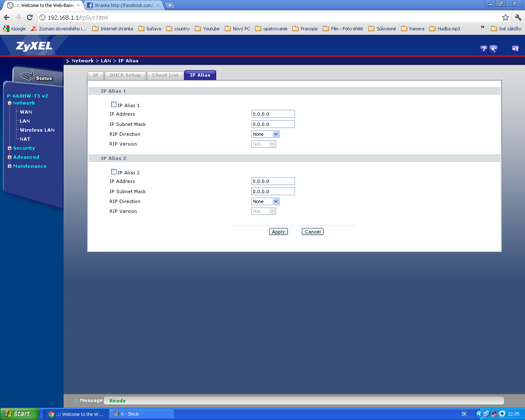The width and height of the screenshot is (525, 420).
Task: Open the NAT settings link
Action: point(25,139)
